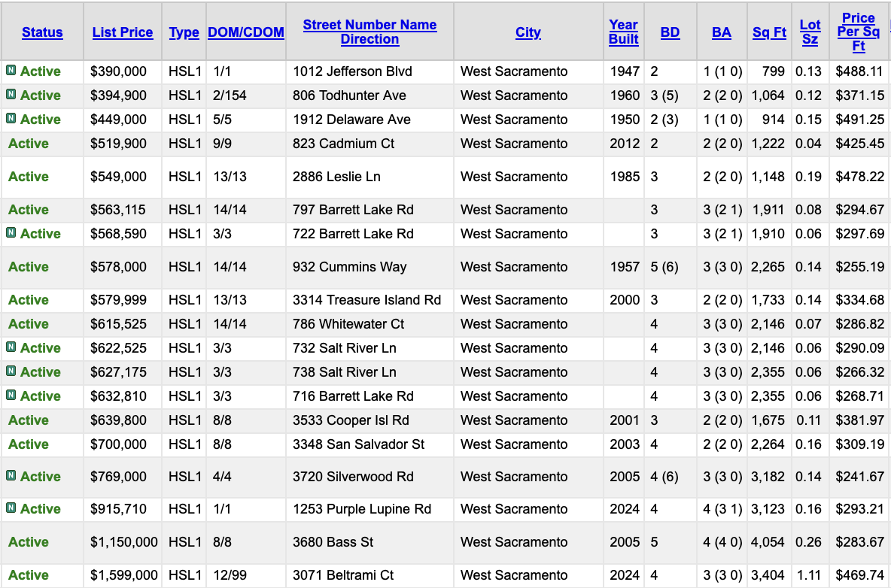
Task: Select the address 3071 Beltrami Ct
Action: 343,575
